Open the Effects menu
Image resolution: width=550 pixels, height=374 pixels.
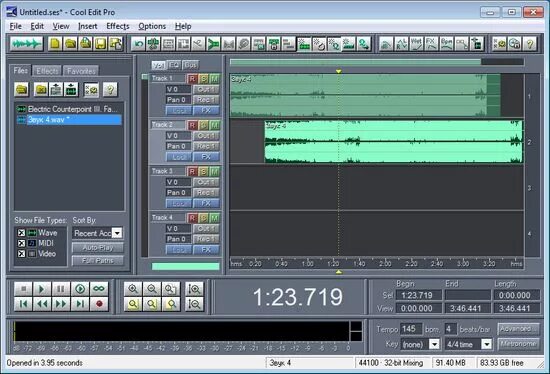pyautogui.click(x=118, y=26)
